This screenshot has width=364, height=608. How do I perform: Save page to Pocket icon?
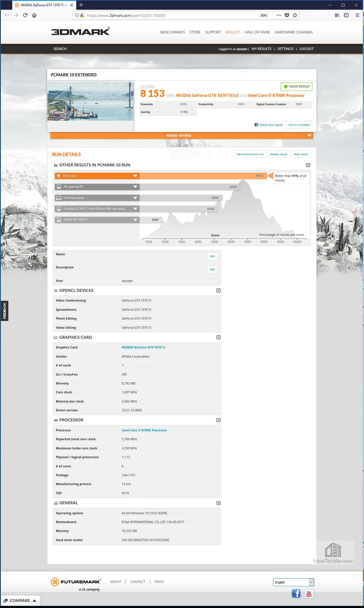[x=287, y=15]
